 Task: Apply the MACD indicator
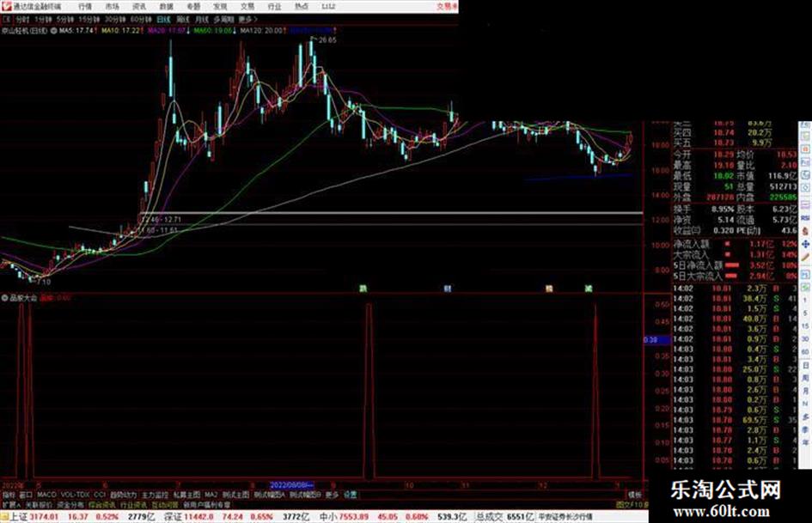pos(46,495)
